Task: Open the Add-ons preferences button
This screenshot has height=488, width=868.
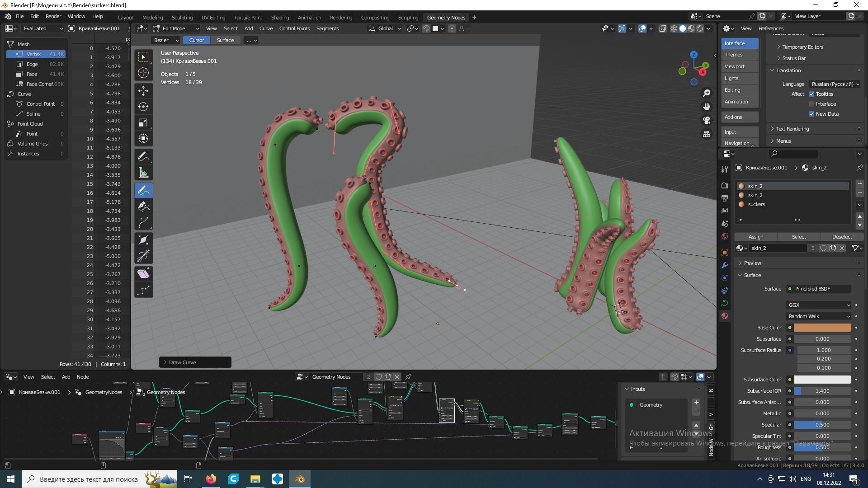Action: 740,117
